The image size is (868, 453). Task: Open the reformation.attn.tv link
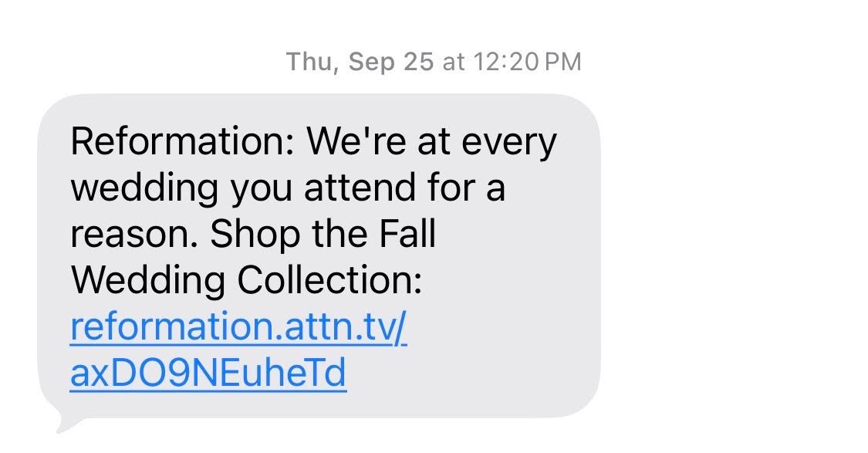[x=238, y=328]
